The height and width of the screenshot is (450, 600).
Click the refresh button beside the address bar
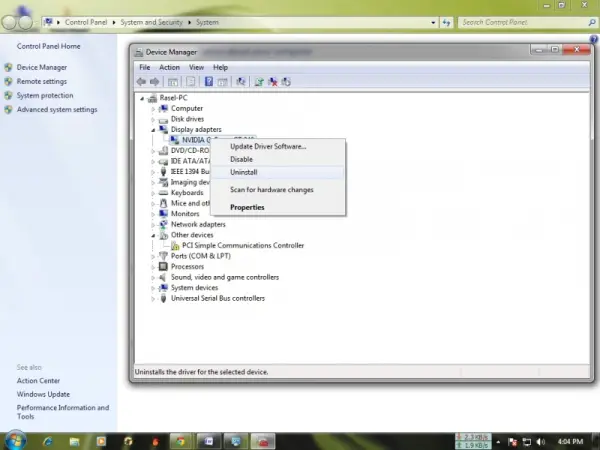pos(446,23)
